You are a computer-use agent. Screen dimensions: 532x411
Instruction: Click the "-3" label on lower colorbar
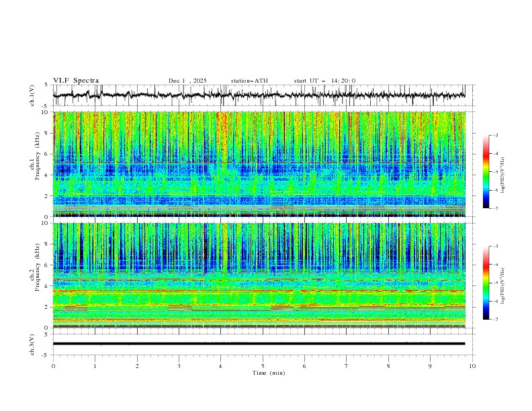click(x=496, y=246)
